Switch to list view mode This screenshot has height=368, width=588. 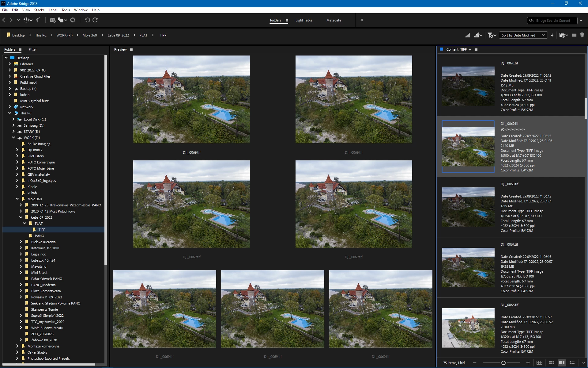(x=572, y=363)
